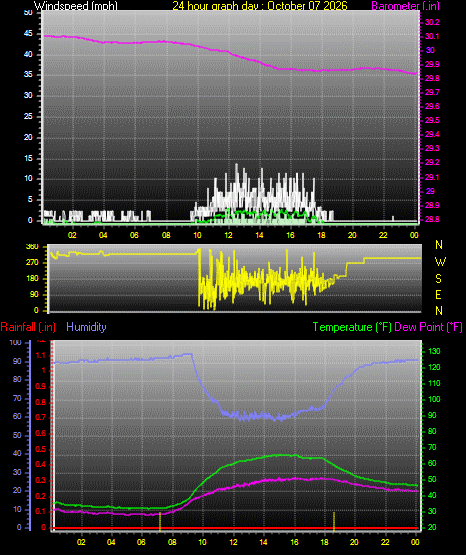Click the 35 value on the windspeed axis
This screenshot has width=466, height=555.
point(28,75)
